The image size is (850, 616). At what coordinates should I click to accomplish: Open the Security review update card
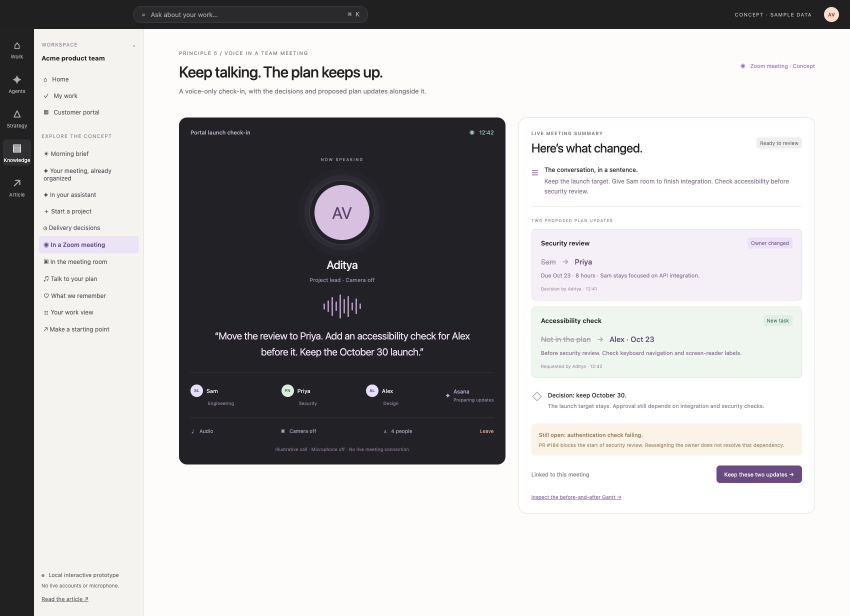(x=666, y=264)
